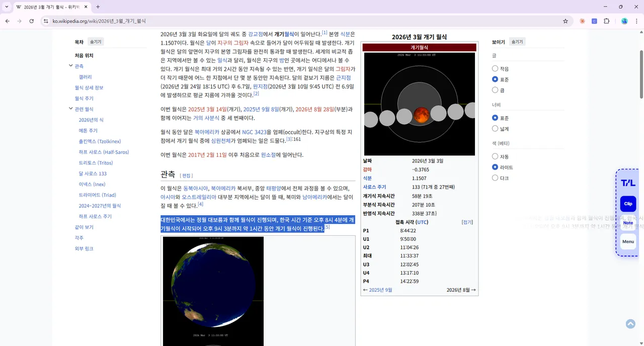Jump to 메톤 주기 in contents
Image resolution: width=644 pixels, height=346 pixels.
[88, 131]
